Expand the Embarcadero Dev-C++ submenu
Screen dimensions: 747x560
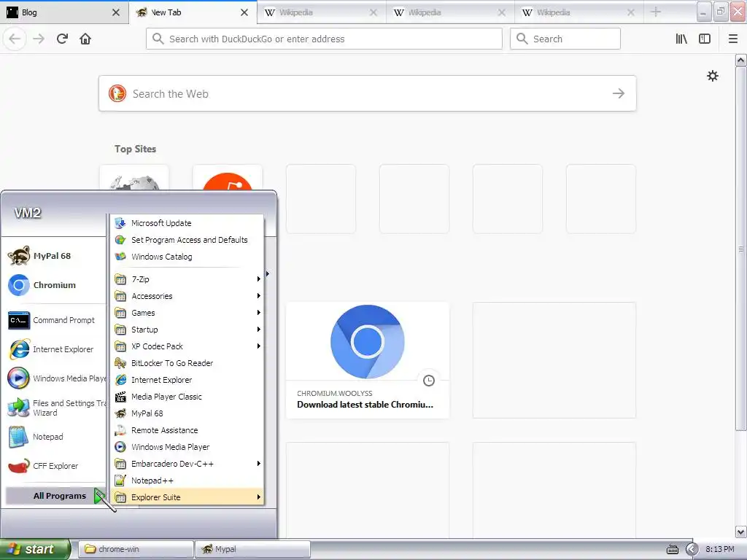pyautogui.click(x=187, y=463)
